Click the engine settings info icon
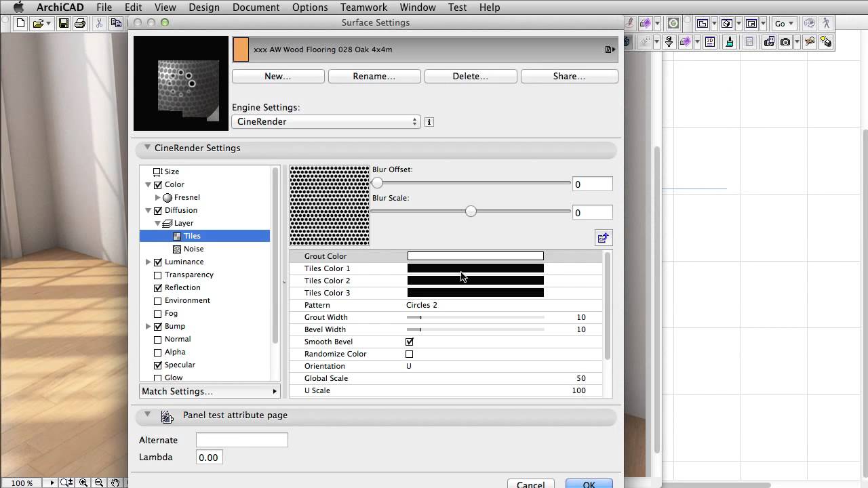Screen dimensions: 868x488 click(x=429, y=122)
